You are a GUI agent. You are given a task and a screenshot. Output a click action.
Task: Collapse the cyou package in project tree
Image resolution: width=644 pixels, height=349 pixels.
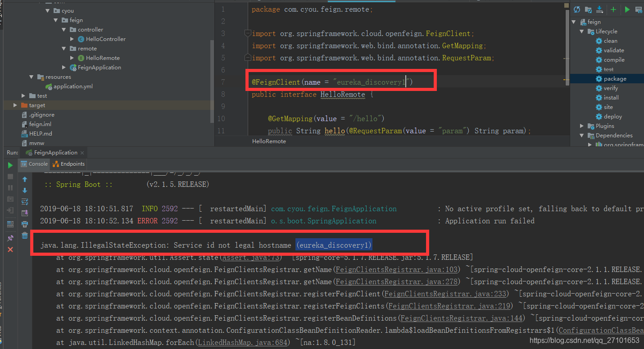point(47,11)
